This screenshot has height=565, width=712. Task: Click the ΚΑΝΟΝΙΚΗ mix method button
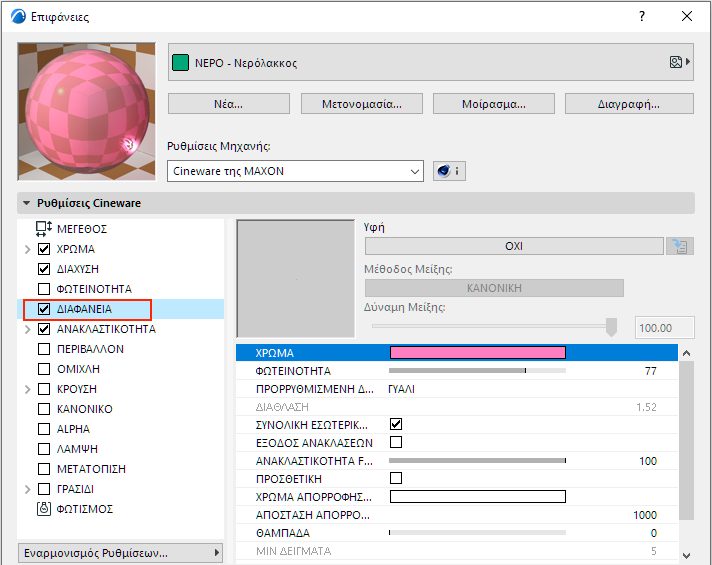click(x=494, y=288)
